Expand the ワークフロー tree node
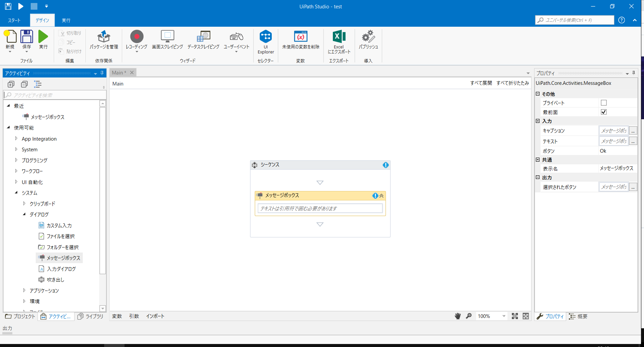The image size is (644, 347). coord(16,171)
